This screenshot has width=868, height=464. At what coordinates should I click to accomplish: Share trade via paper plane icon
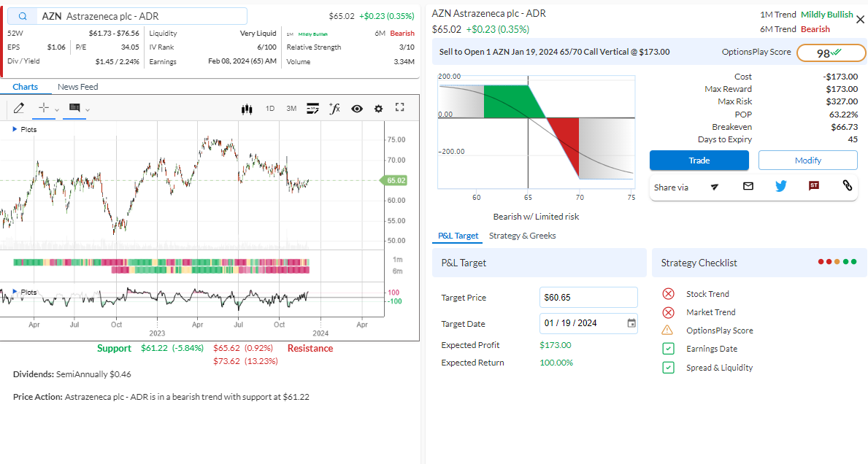[x=715, y=187]
